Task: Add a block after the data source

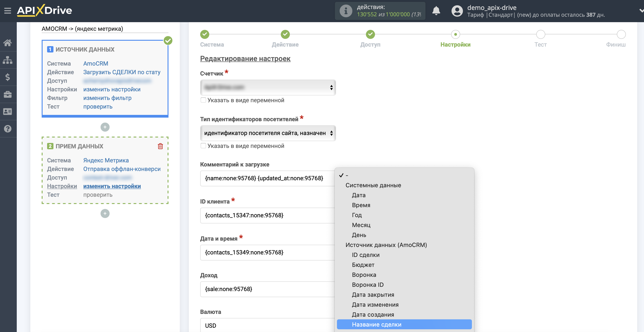Action: pos(105,127)
